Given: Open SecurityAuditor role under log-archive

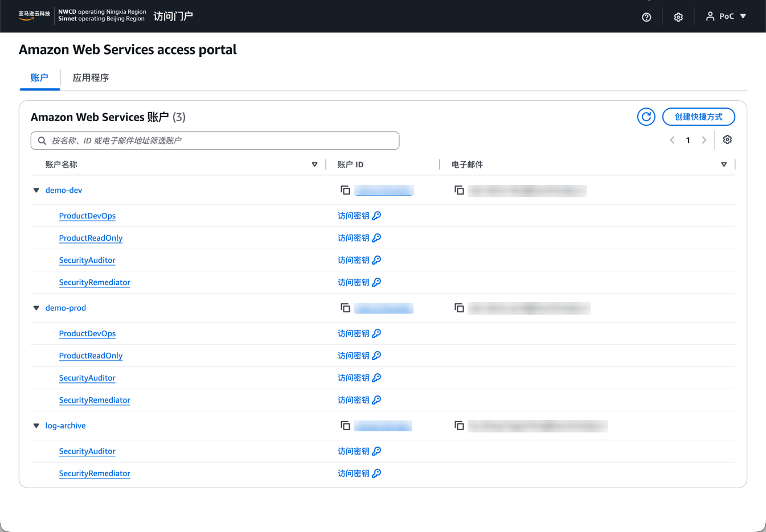Looking at the screenshot, I should tap(87, 451).
